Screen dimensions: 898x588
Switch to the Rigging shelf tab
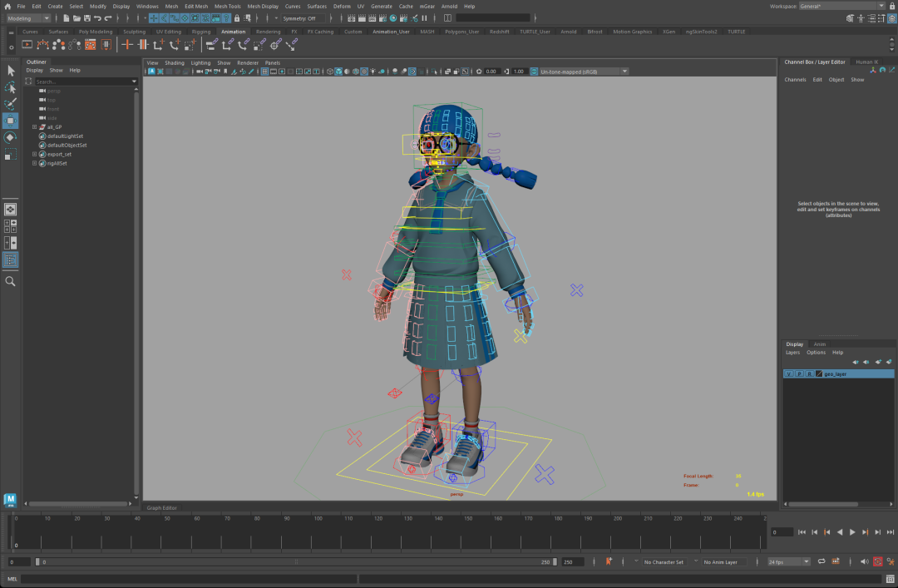201,32
